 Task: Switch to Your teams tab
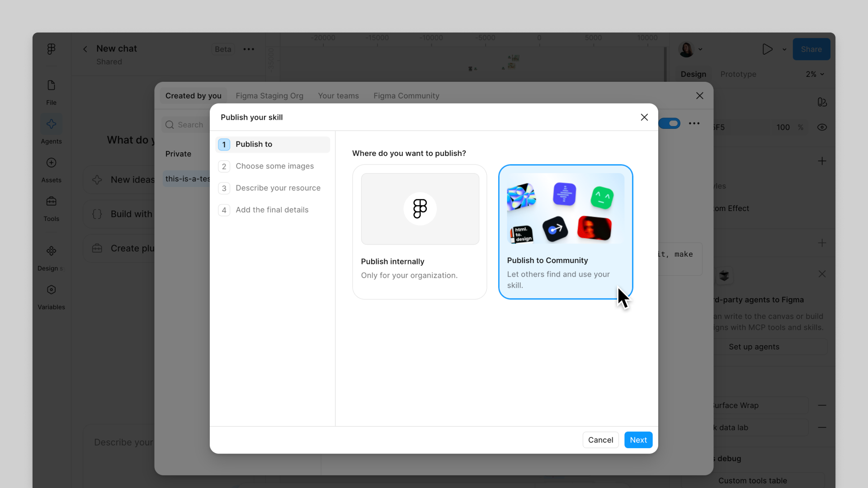338,96
